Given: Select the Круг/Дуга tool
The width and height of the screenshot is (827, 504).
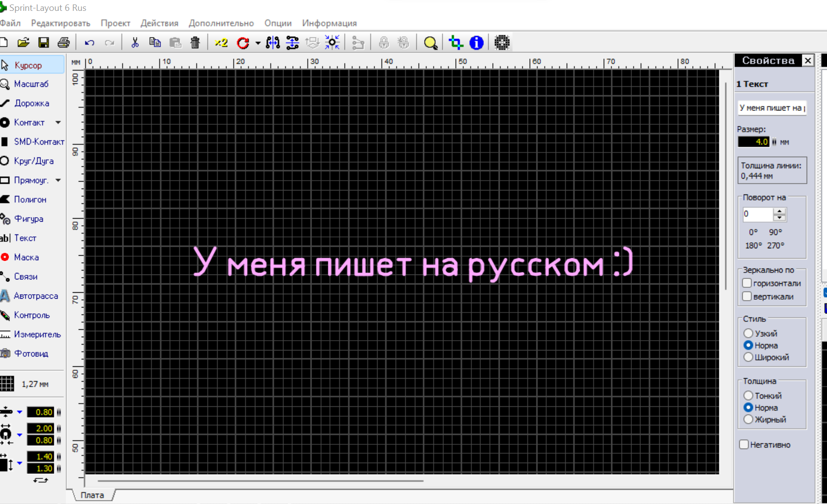Looking at the screenshot, I should tap(32, 161).
